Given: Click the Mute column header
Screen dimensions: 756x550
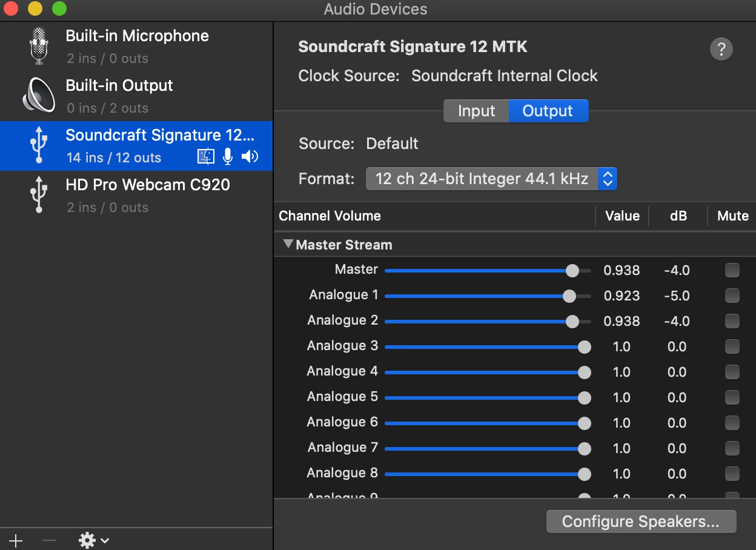Looking at the screenshot, I should (733, 216).
